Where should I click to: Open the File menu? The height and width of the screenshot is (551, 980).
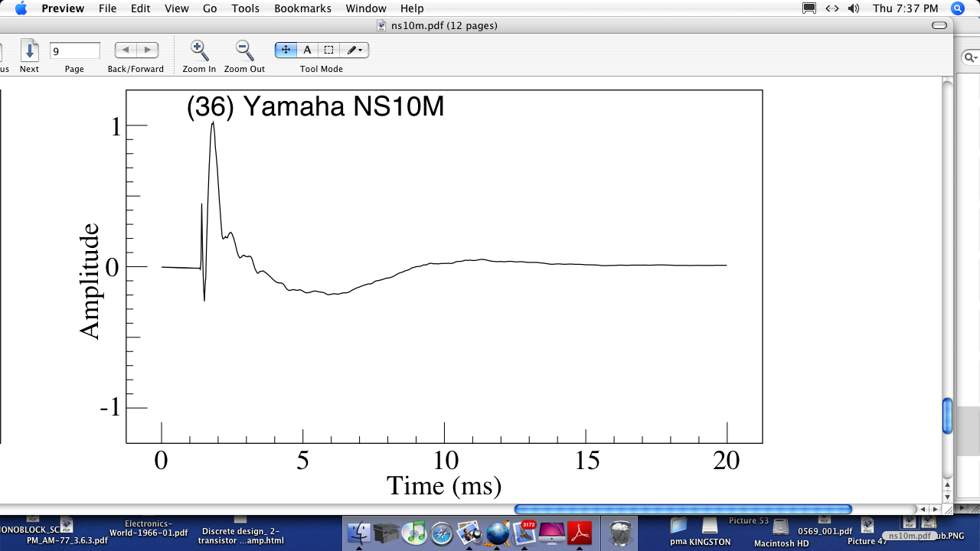(x=108, y=8)
